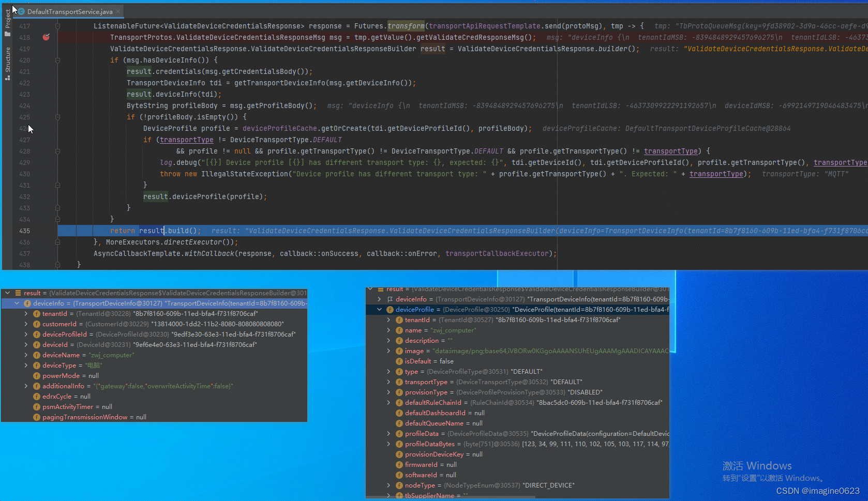The width and height of the screenshot is (868, 501).
Task: Click the field icon of profileDataBytes
Action: pos(399,444)
